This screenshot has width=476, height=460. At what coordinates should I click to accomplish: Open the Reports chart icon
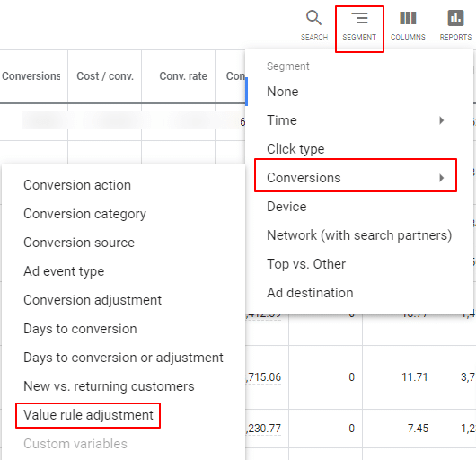[455, 18]
